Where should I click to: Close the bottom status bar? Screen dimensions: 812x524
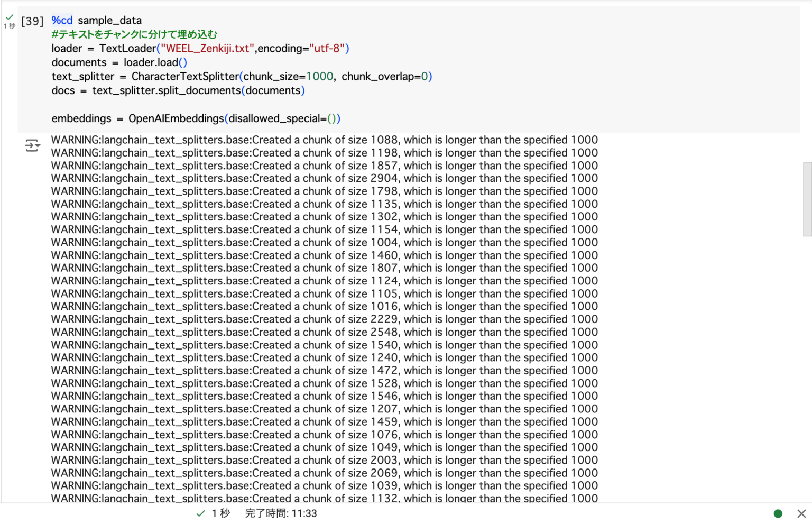[801, 513]
